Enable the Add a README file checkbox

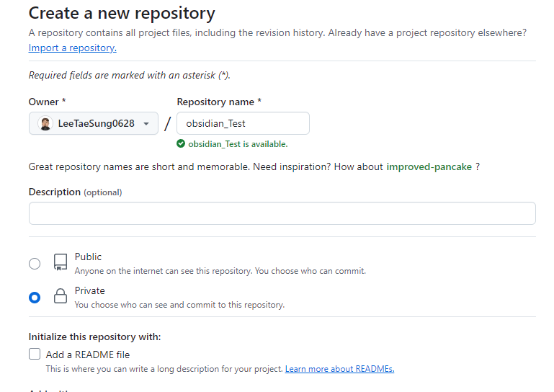pos(35,354)
